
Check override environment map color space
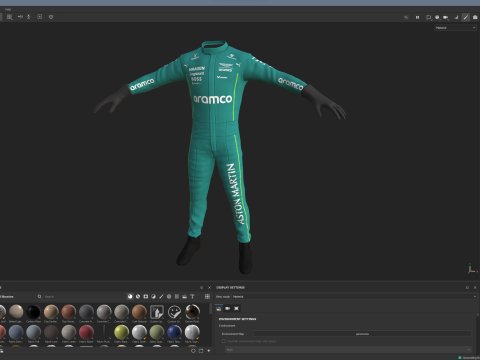[224, 341]
